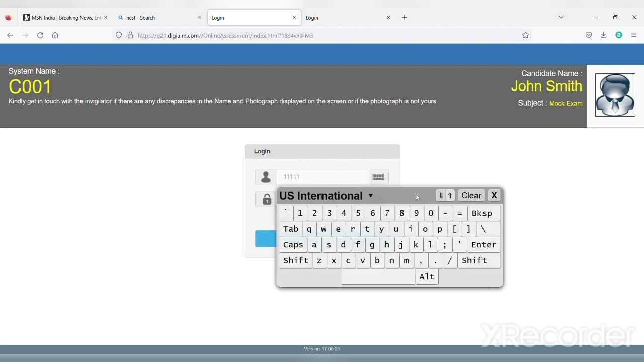Go to Firefox home page
Screen dimensions: 644x362
coord(55,35)
